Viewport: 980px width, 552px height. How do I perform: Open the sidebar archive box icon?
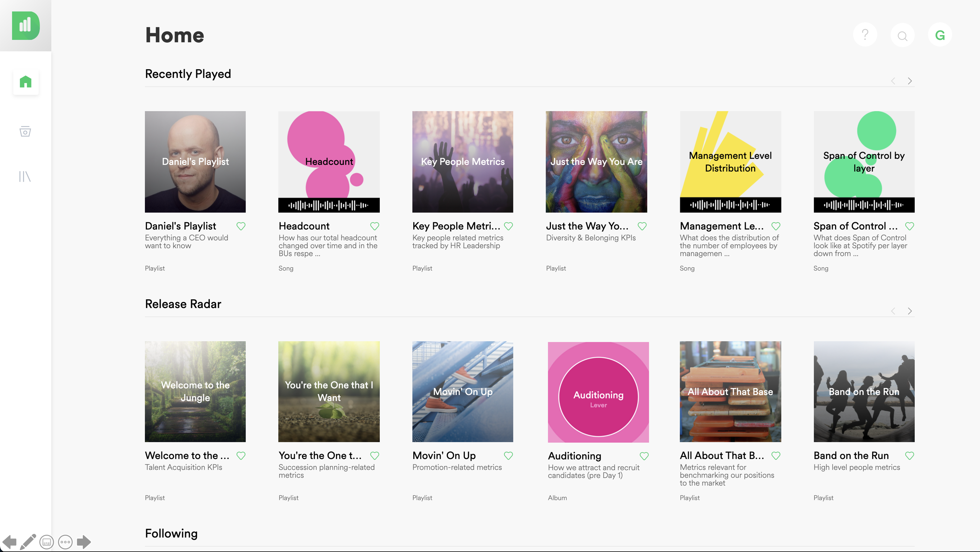pos(25,131)
